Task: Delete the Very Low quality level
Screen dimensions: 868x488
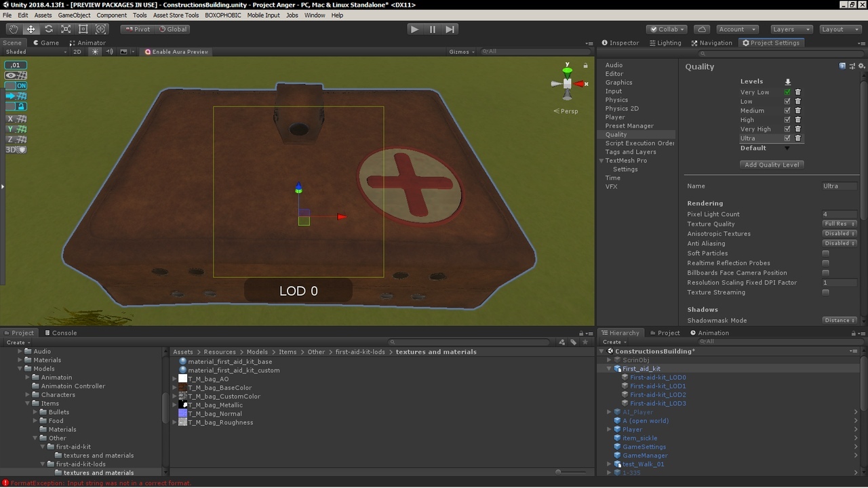Action: (x=798, y=92)
